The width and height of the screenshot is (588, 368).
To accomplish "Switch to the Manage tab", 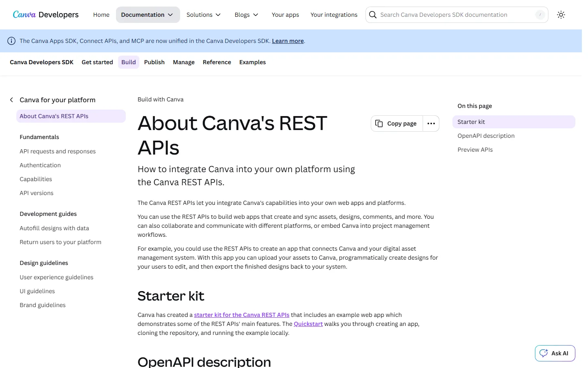I will pyautogui.click(x=184, y=62).
